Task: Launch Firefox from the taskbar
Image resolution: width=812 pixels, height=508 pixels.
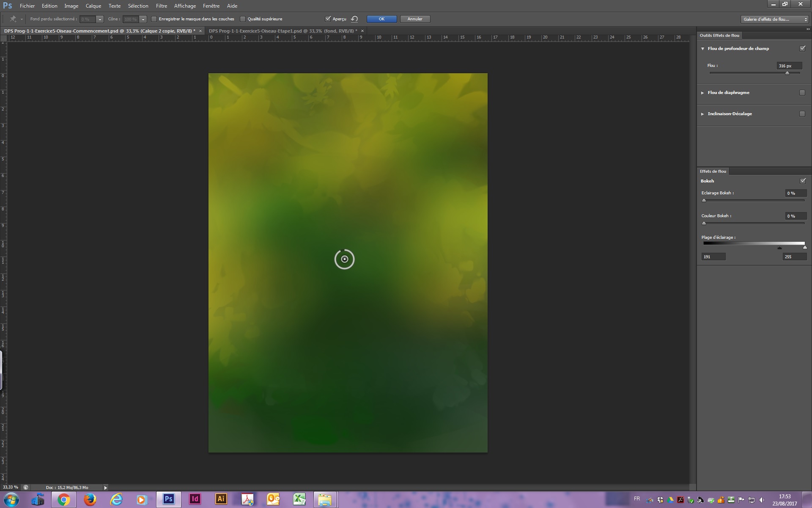Action: click(x=90, y=500)
